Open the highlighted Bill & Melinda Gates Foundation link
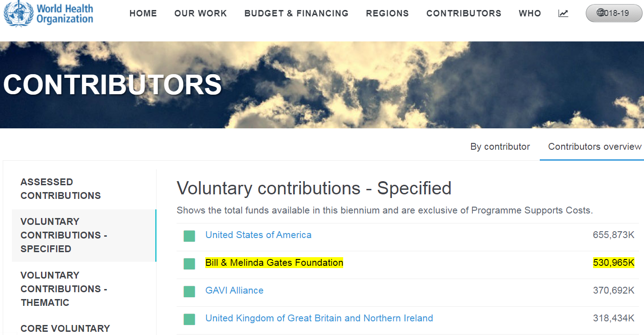This screenshot has height=335, width=644. tap(274, 263)
